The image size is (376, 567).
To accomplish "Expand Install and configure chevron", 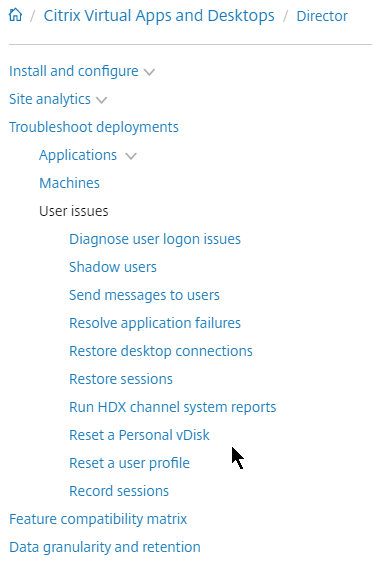I will tap(149, 72).
